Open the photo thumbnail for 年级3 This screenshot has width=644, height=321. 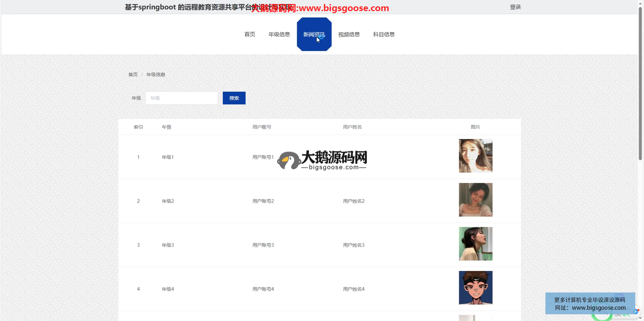475,244
